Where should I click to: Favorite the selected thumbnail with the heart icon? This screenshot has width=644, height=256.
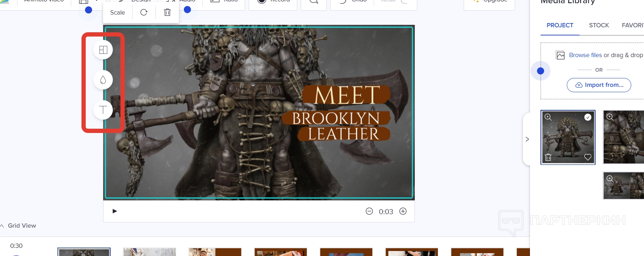[588, 157]
